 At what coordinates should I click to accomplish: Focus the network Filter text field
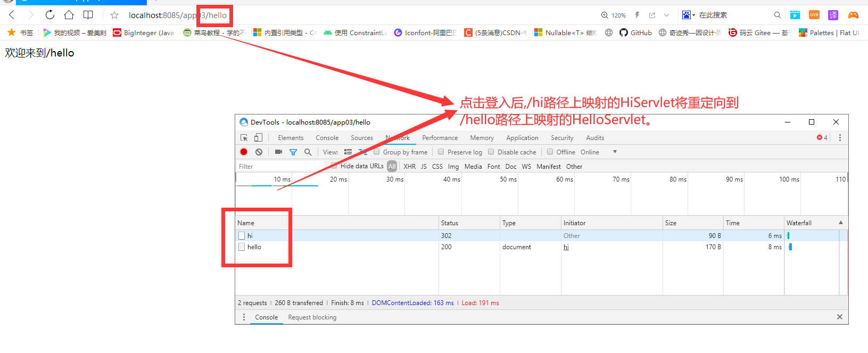(x=280, y=166)
